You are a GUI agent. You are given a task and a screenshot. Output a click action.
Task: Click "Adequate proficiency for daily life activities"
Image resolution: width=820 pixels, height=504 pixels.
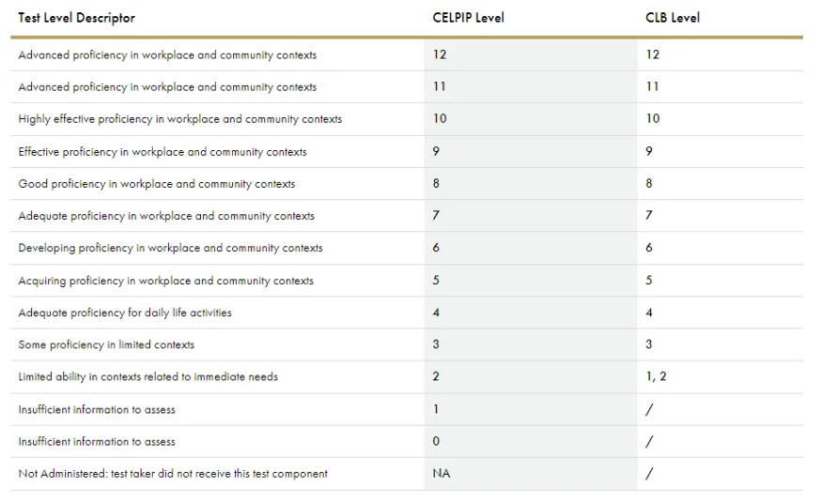point(124,313)
